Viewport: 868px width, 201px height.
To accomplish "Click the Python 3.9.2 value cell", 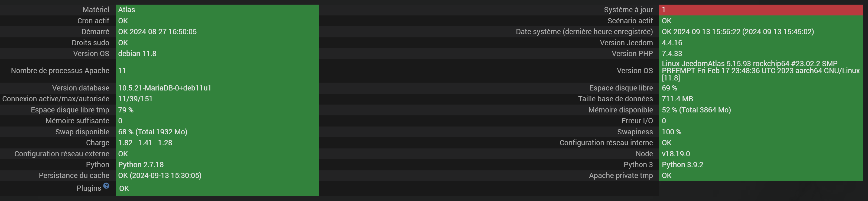I will 760,165.
